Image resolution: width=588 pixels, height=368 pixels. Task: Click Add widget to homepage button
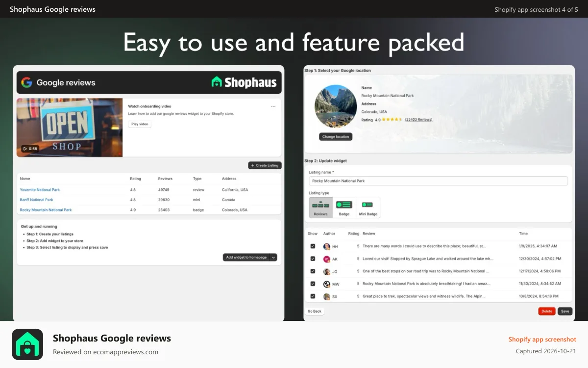[246, 257]
